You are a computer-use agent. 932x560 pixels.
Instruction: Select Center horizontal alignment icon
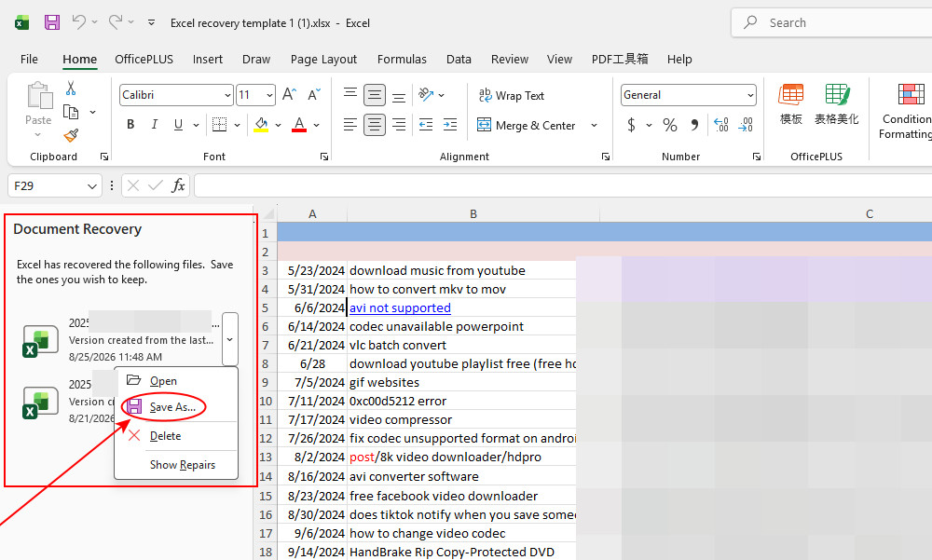(x=375, y=125)
